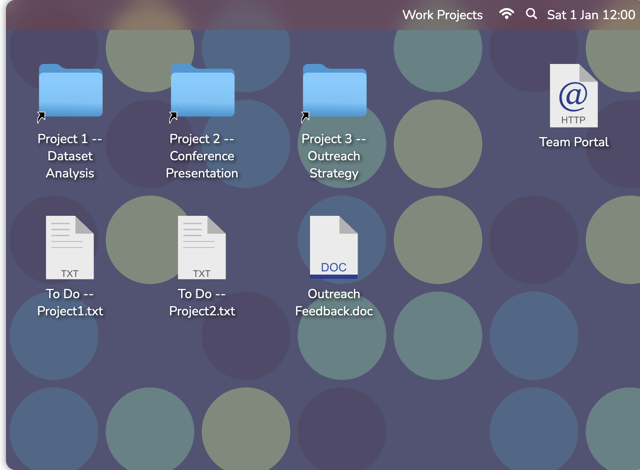Click the 'Project 1 -- Dataset Analysis' label

pos(70,156)
